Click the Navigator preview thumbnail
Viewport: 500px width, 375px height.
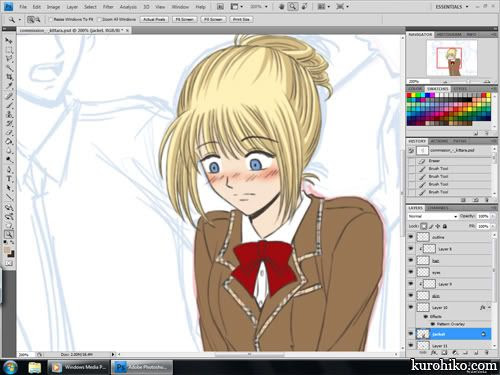452,58
